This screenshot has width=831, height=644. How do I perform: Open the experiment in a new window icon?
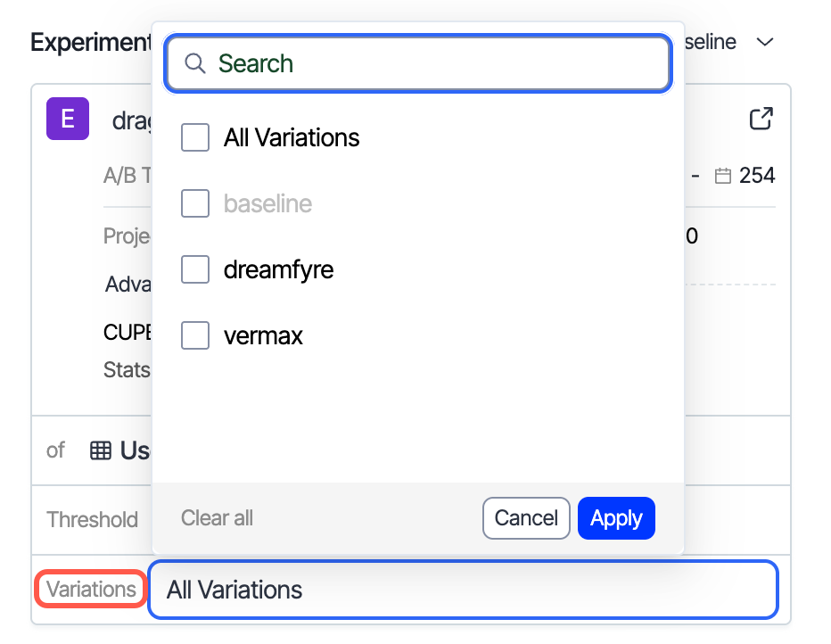(761, 119)
